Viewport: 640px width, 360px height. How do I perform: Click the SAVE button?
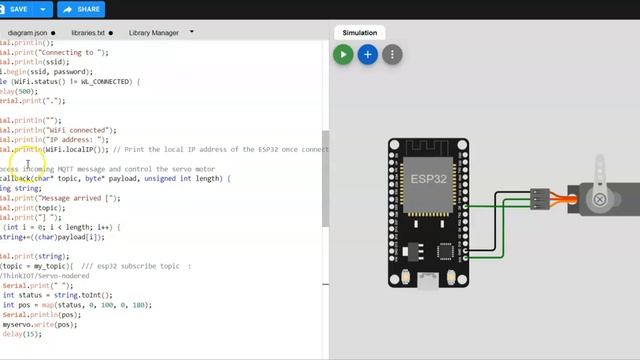[16, 9]
